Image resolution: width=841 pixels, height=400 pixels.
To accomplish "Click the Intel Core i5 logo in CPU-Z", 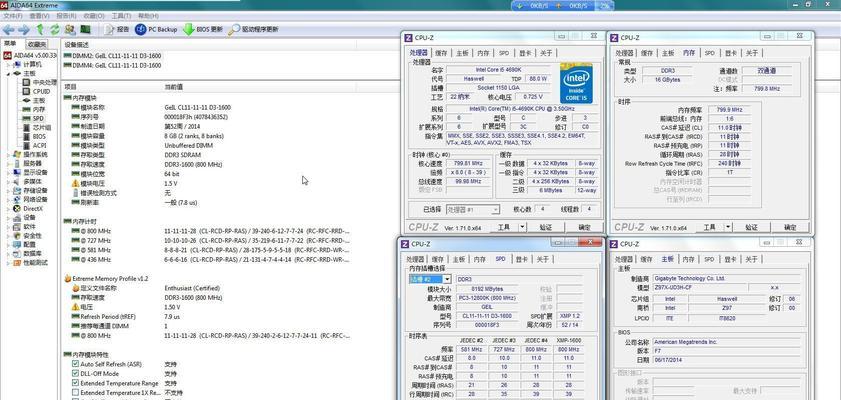I will (x=577, y=84).
